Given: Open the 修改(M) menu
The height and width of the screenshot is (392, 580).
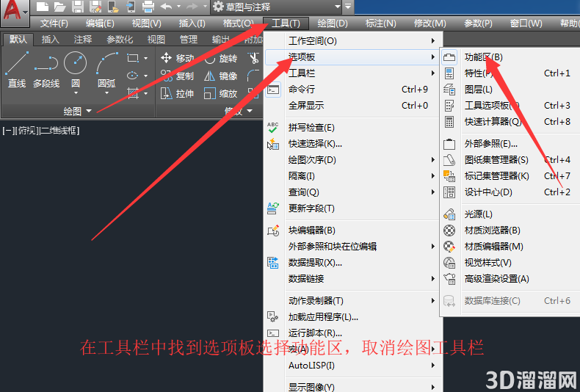Looking at the screenshot, I should point(429,23).
